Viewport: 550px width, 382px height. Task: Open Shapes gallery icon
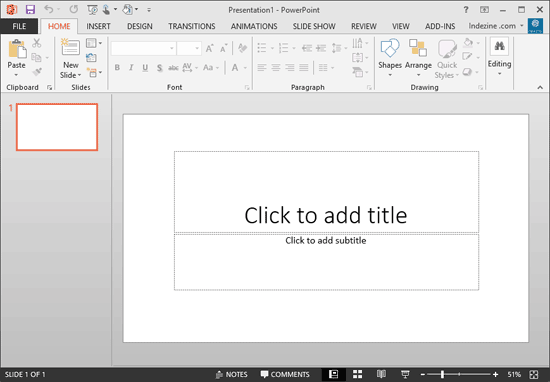click(390, 48)
